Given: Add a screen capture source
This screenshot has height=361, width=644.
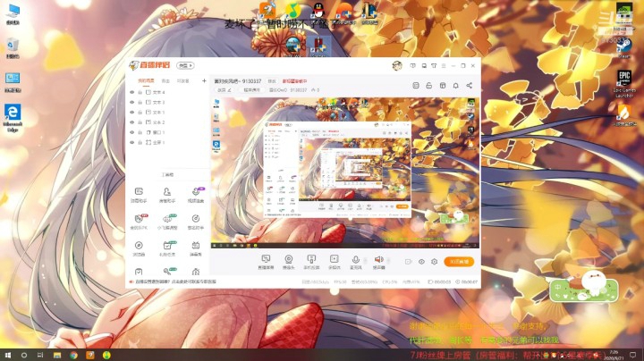Looking at the screenshot, I should (x=266, y=261).
